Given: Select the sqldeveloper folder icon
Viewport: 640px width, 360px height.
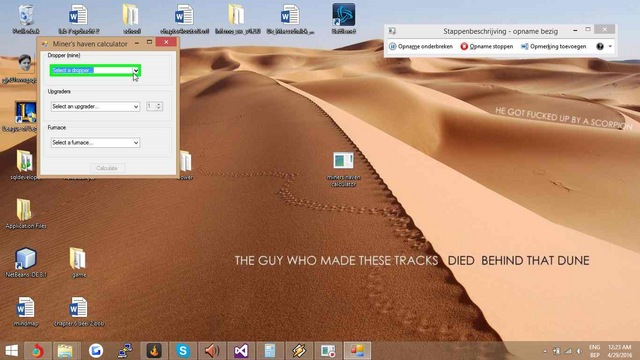Looking at the screenshot, I should 25,165.
